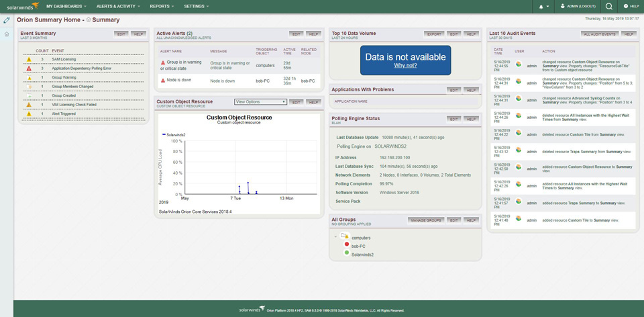Click the Application Dependency Polling Error text
Image resolution: width=644 pixels, height=317 pixels.
click(x=81, y=69)
